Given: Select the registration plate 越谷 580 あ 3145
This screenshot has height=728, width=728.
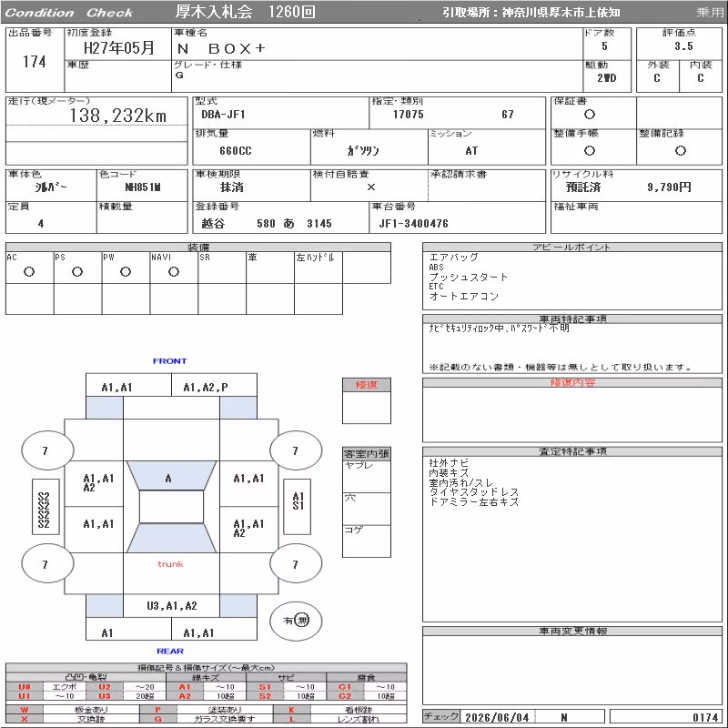Looking at the screenshot, I should click(267, 223).
